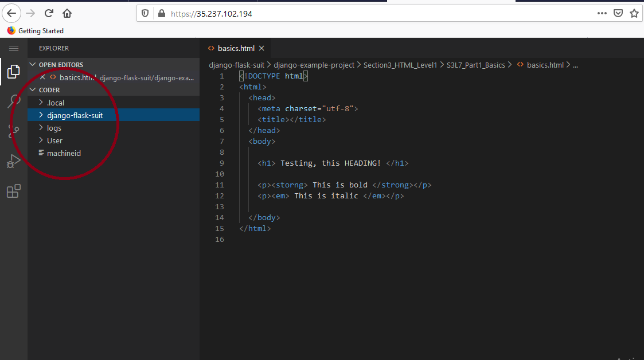Expand the User folder chevron
644x360 pixels.
click(41, 140)
